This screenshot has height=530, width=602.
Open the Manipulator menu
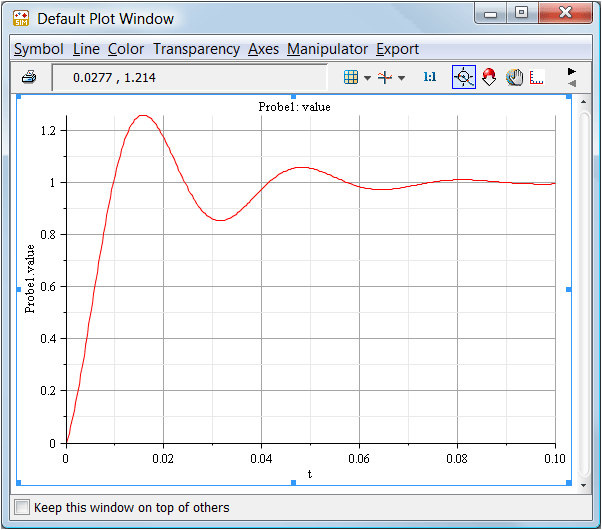[327, 49]
